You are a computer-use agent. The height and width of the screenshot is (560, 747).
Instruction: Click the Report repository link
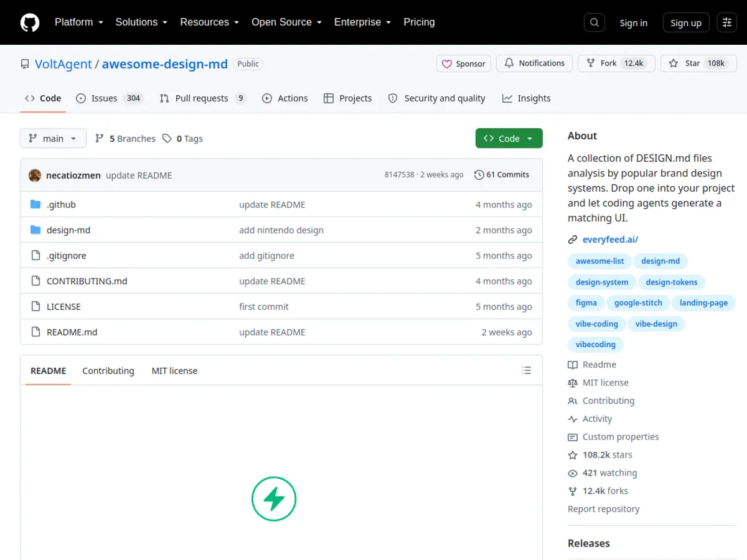(x=603, y=509)
